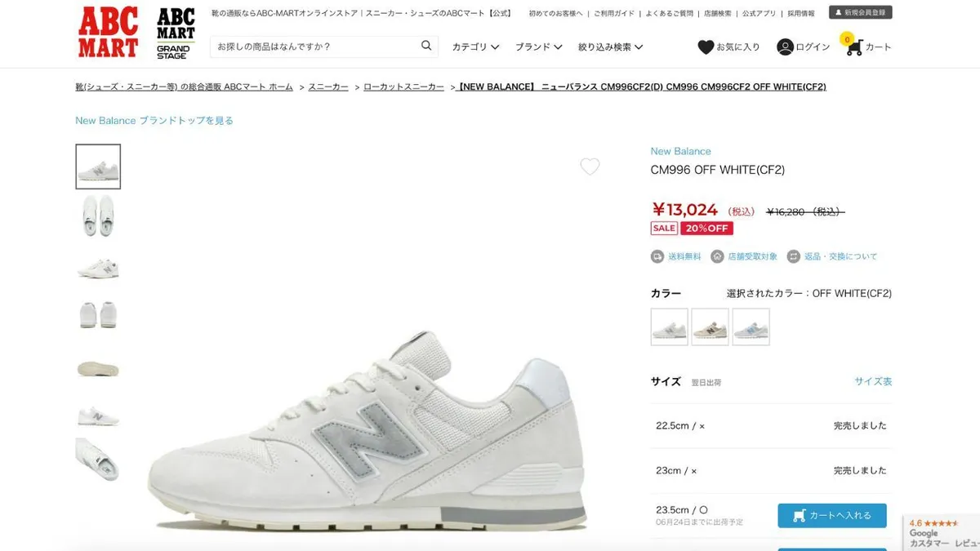Expand the 絞り込み検索 dropdown
This screenshot has height=551, width=980.
point(610,47)
